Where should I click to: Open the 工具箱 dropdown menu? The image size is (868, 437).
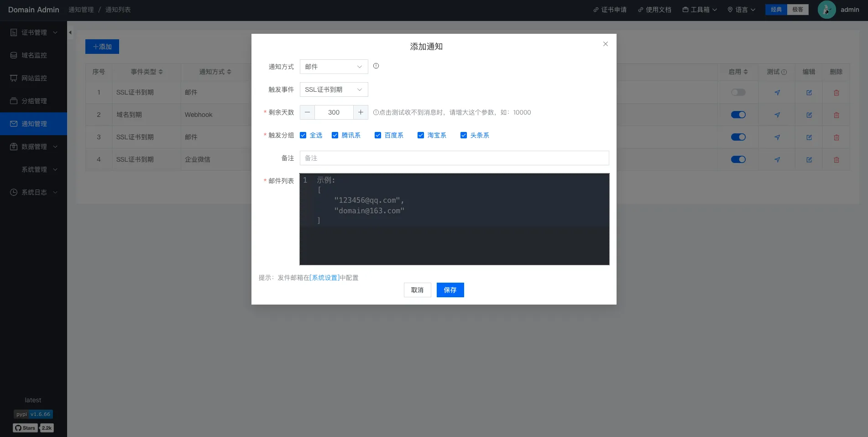pyautogui.click(x=700, y=10)
